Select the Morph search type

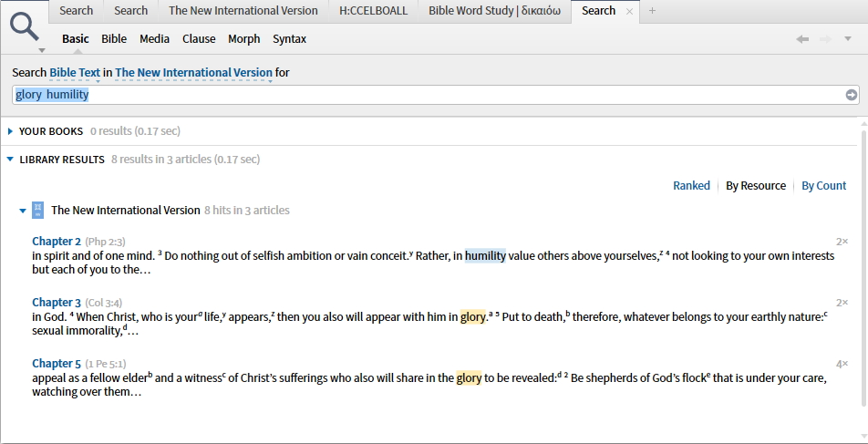pyautogui.click(x=244, y=39)
